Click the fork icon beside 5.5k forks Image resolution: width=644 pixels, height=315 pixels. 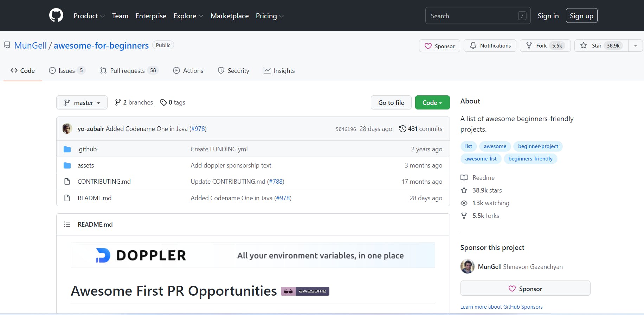click(464, 216)
